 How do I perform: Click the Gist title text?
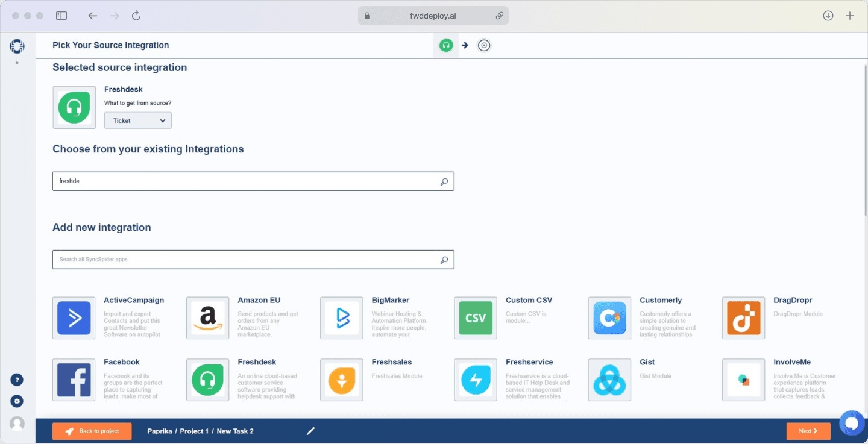(647, 362)
